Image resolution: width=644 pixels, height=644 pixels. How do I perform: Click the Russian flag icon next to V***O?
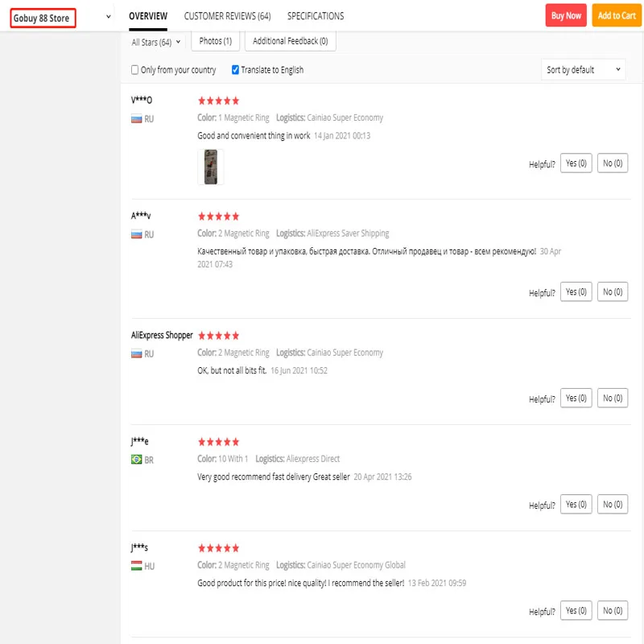pyautogui.click(x=137, y=119)
